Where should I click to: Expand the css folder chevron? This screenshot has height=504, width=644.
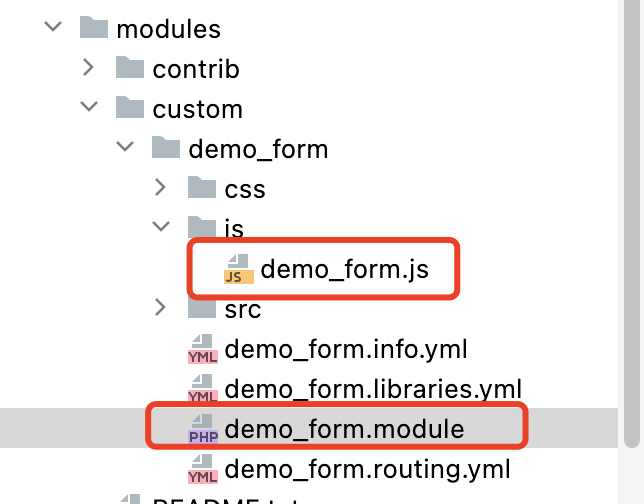(160, 188)
